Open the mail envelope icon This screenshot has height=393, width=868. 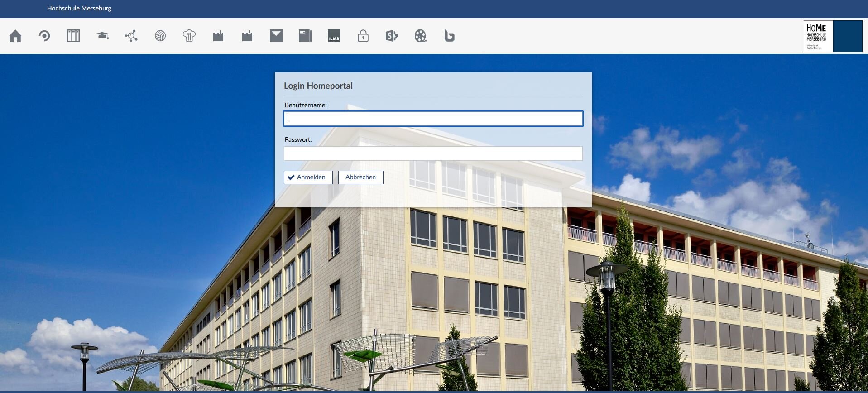click(x=276, y=36)
